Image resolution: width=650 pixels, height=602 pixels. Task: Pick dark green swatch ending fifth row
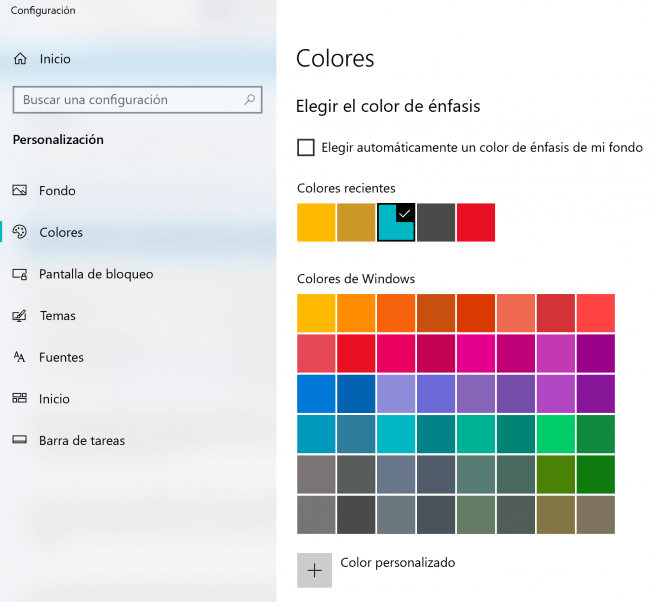click(x=596, y=474)
